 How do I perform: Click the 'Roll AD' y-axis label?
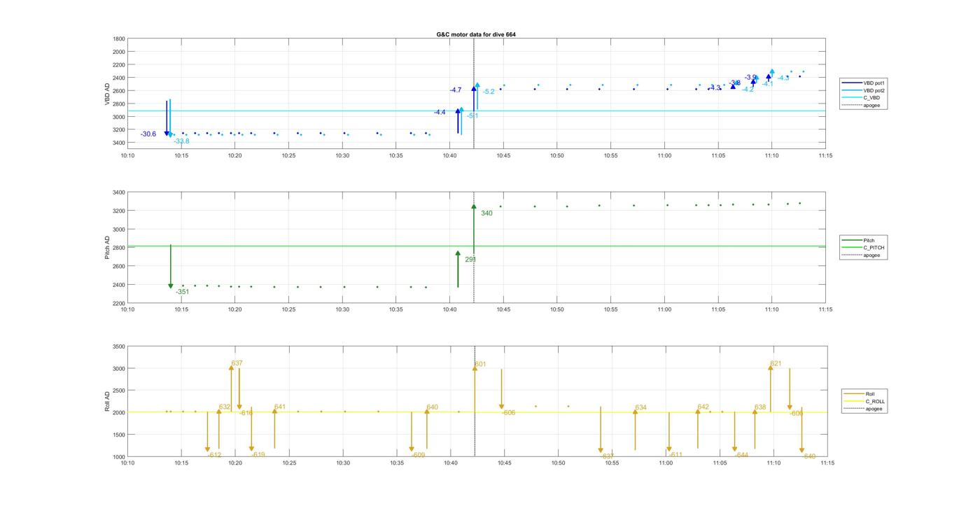[107, 401]
